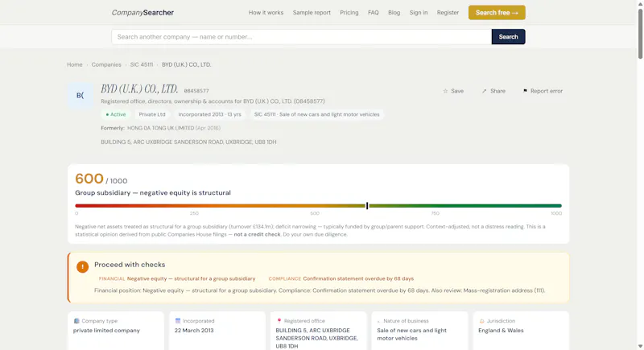The height and width of the screenshot is (350, 644).
Task: Click the former name HONG DA TONG UK LIMITED
Action: tap(160, 128)
